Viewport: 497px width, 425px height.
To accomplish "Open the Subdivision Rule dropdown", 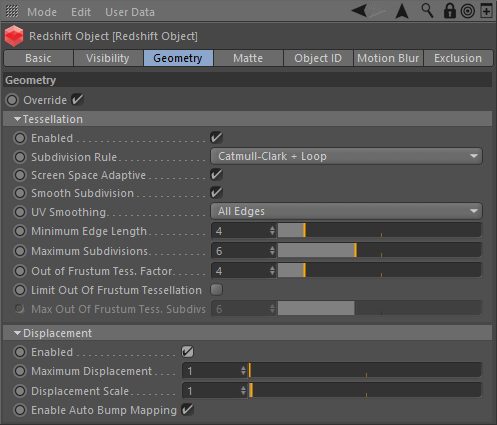I will pos(346,156).
